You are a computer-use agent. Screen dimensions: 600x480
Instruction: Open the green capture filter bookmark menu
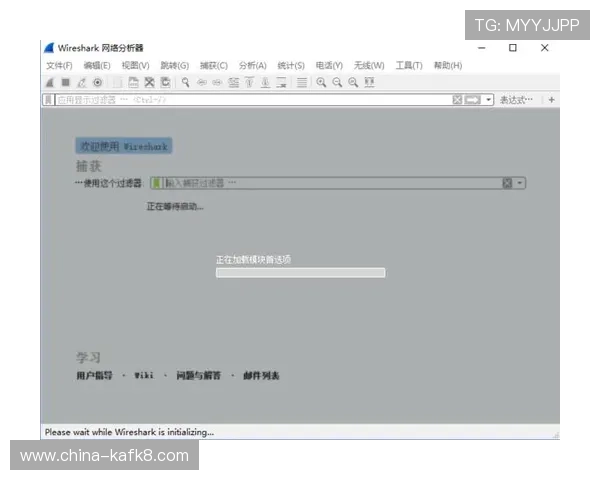156,183
